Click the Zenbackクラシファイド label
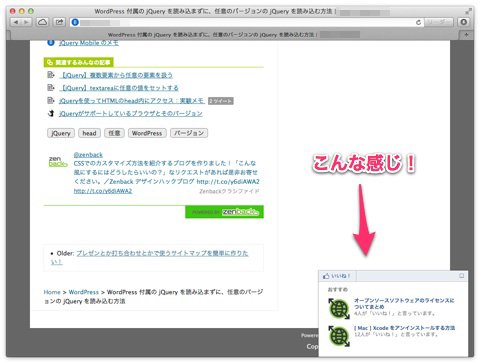Image resolution: width=480 pixels, height=363 pixels. (229, 191)
